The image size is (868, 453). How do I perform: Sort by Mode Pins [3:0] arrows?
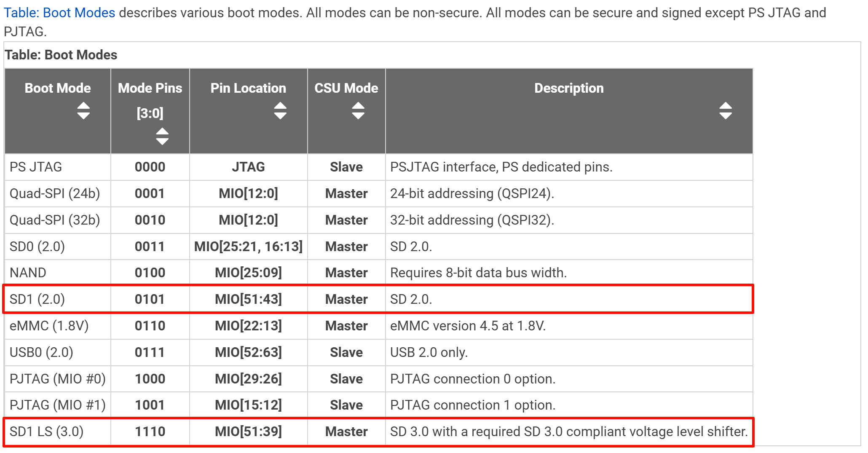162,136
